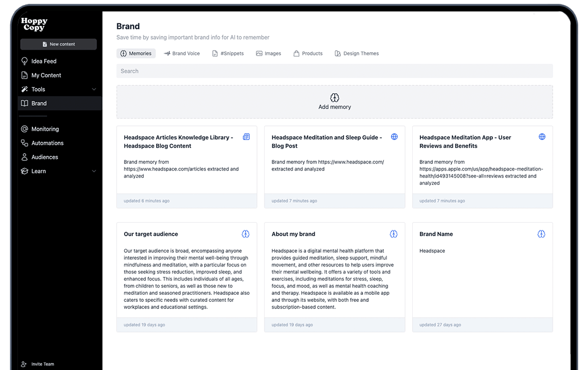
Task: Click the Brand book icon in sidebar
Action: pyautogui.click(x=24, y=103)
